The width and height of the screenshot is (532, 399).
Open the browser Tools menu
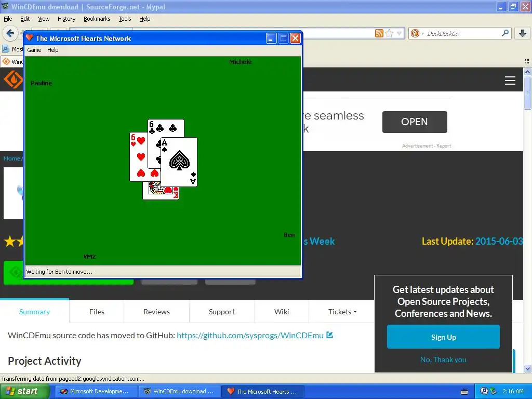click(125, 19)
